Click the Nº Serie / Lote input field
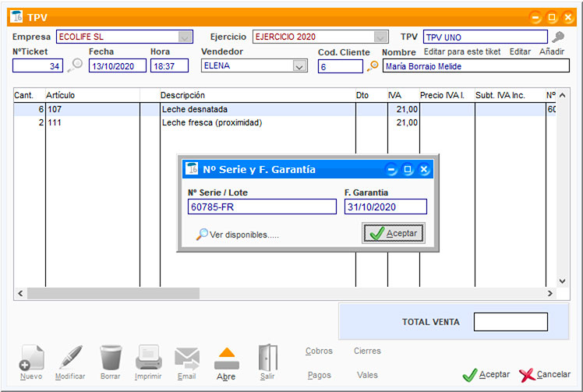This screenshot has height=392, width=583. [x=262, y=207]
